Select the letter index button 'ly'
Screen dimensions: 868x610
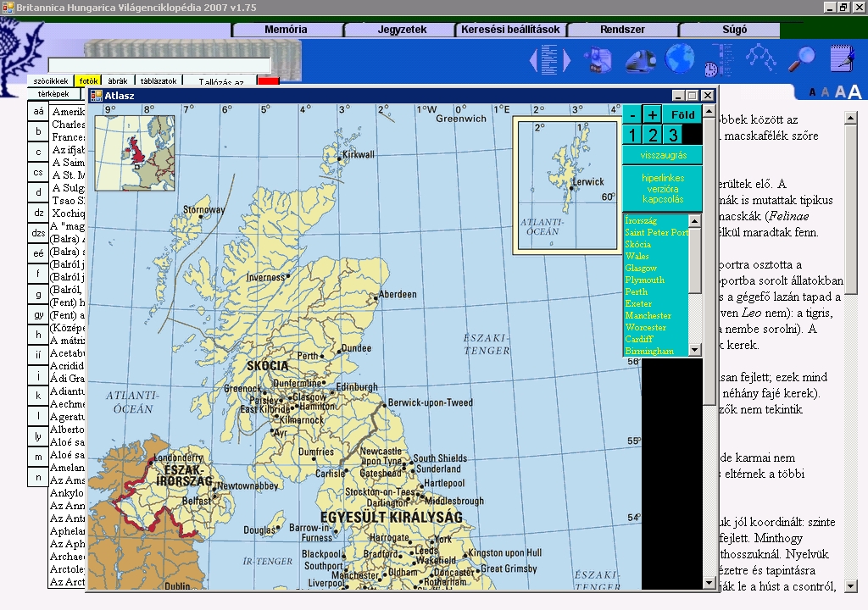38,436
